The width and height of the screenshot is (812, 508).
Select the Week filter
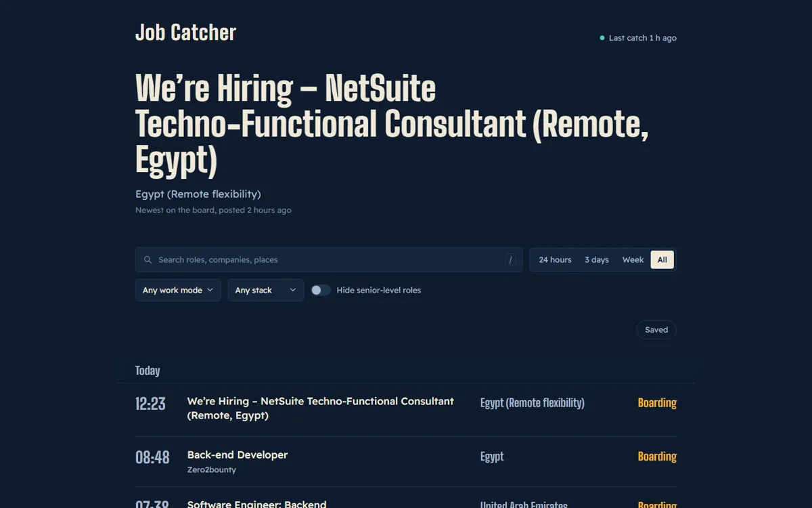coord(633,259)
